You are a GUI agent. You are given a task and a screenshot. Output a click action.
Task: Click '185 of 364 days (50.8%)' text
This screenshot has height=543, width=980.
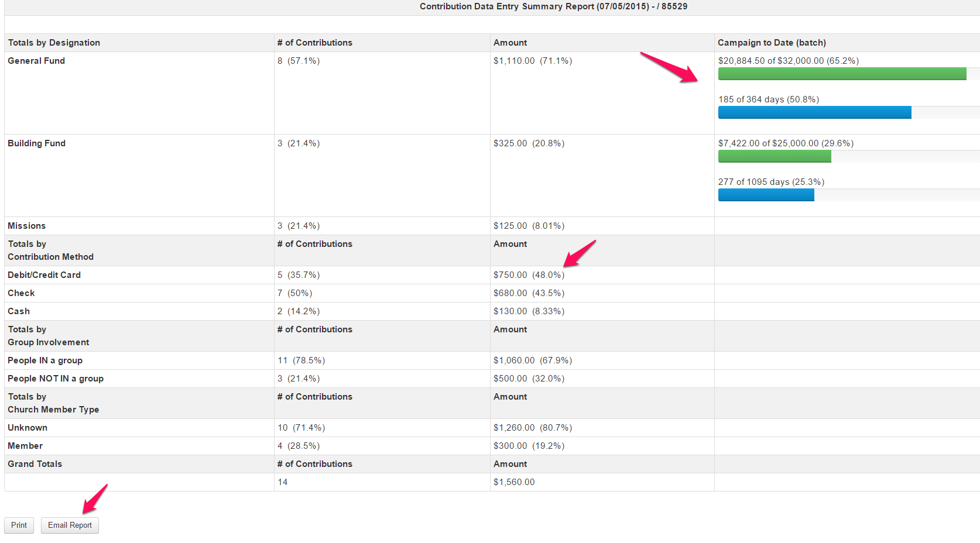point(769,99)
